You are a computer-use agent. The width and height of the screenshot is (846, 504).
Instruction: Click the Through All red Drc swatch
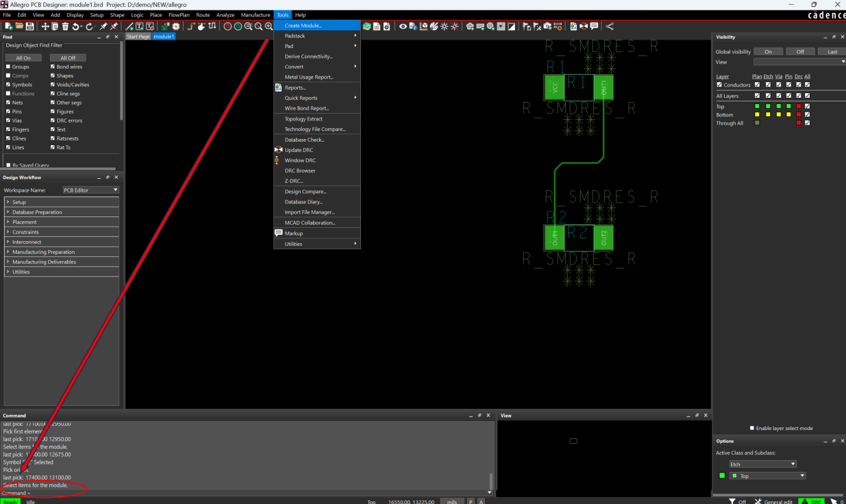click(799, 123)
